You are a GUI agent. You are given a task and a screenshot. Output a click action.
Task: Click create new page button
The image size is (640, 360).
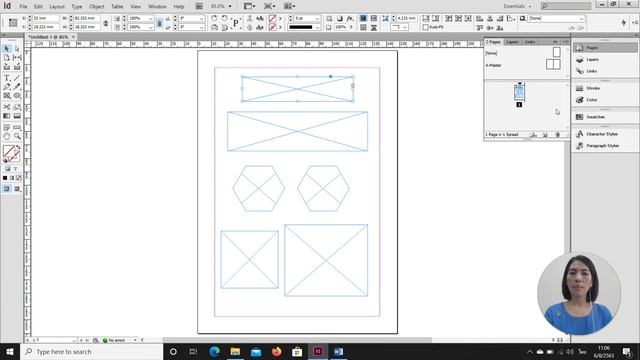click(x=545, y=135)
